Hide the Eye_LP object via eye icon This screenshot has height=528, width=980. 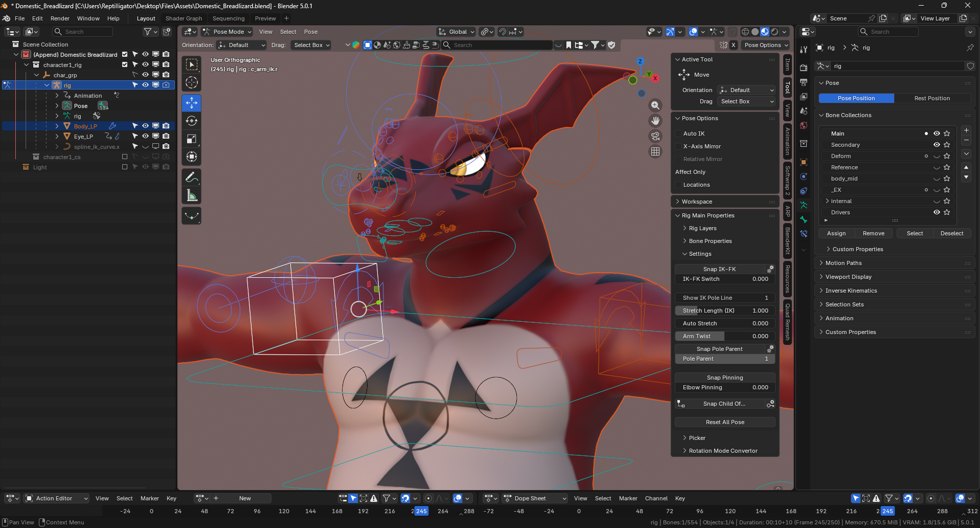click(x=145, y=136)
